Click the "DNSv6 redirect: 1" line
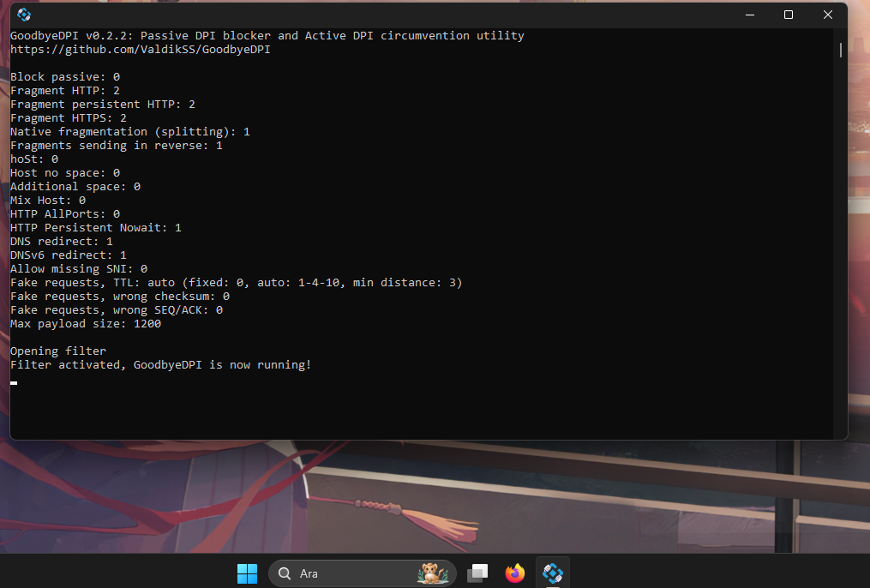Viewport: 870px width, 588px height. 69,255
